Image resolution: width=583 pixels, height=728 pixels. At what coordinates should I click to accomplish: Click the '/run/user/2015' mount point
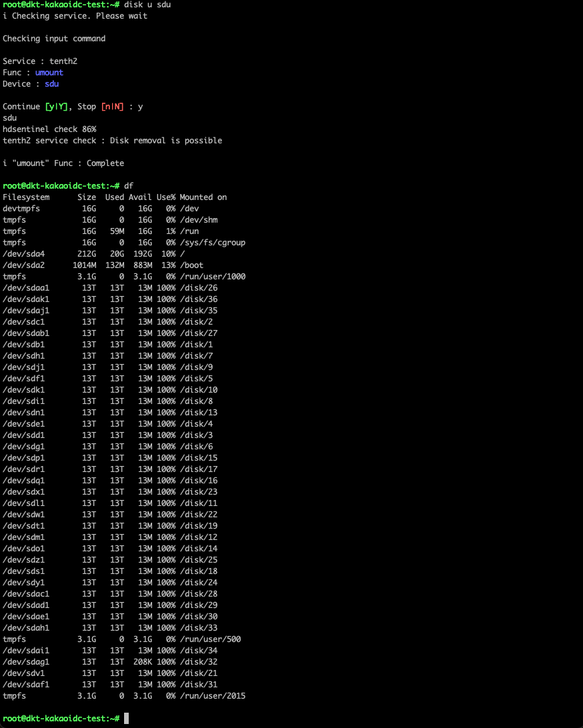point(213,696)
